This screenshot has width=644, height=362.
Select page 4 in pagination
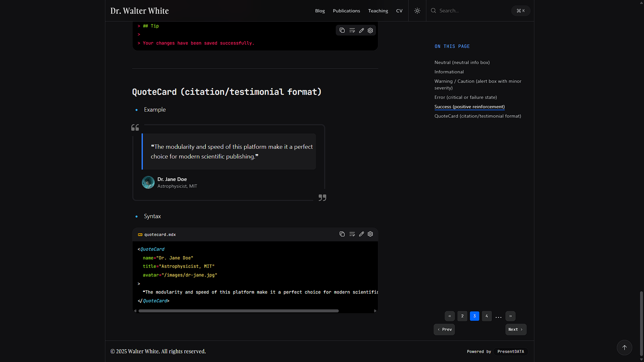[486, 316]
